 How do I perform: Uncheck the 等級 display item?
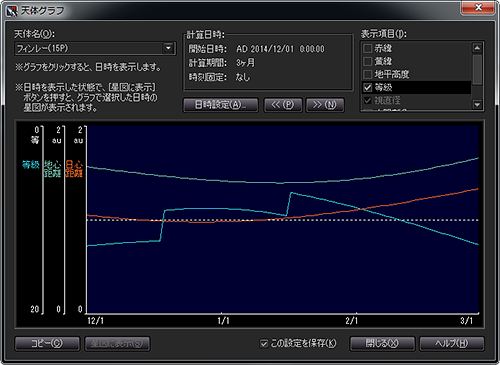[367, 87]
